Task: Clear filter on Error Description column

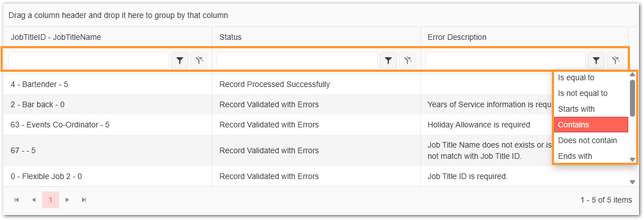Action: tap(615, 61)
